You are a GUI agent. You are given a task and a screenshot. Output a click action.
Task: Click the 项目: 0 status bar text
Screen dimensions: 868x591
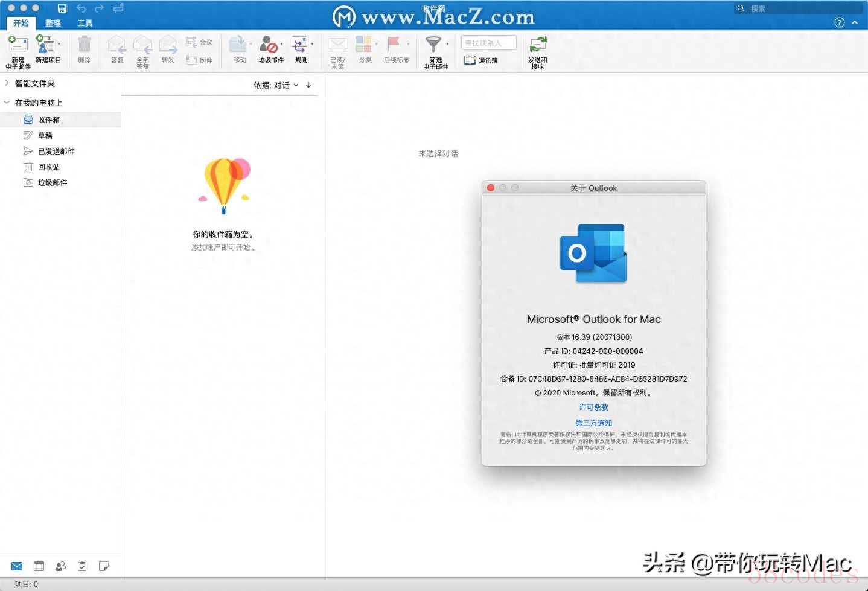(x=27, y=584)
